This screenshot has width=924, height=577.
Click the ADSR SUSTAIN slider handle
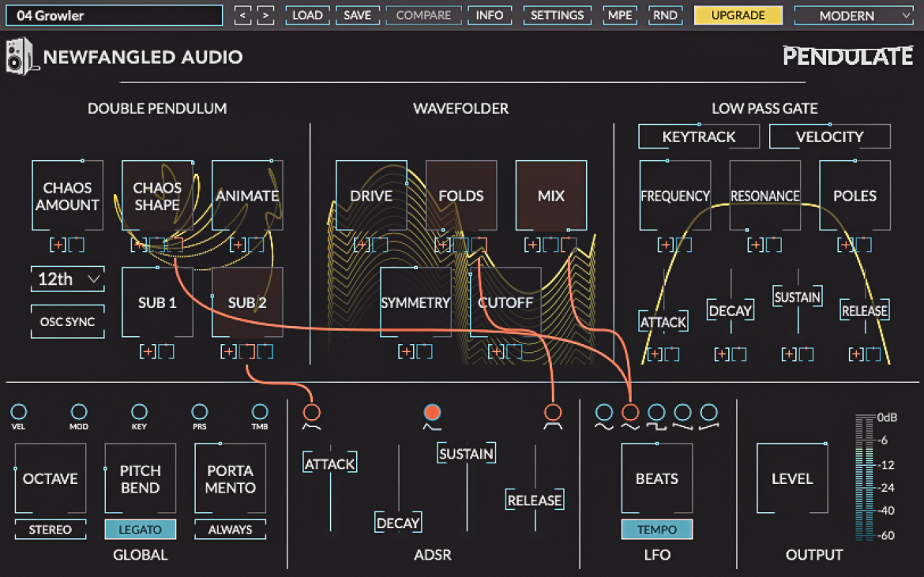(466, 453)
